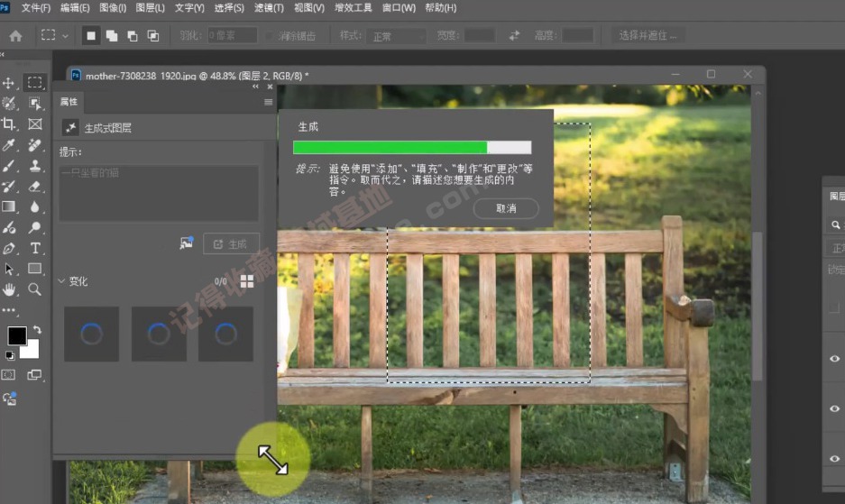Image resolution: width=845 pixels, height=504 pixels.
Task: Toggle visibility of the top layer eye
Action: (835, 359)
